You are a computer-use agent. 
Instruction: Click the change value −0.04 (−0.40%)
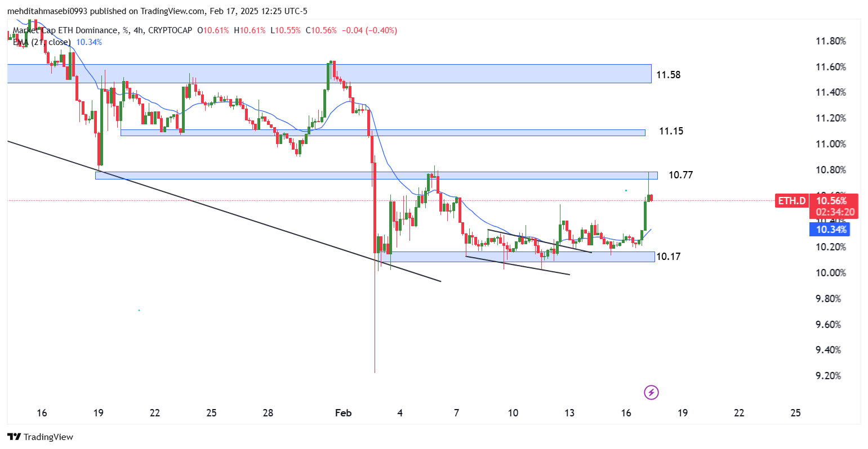pyautogui.click(x=370, y=30)
